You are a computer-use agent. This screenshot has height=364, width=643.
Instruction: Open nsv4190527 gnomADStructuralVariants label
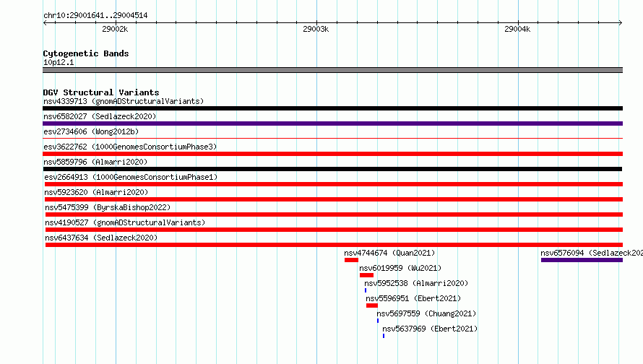(x=125, y=222)
